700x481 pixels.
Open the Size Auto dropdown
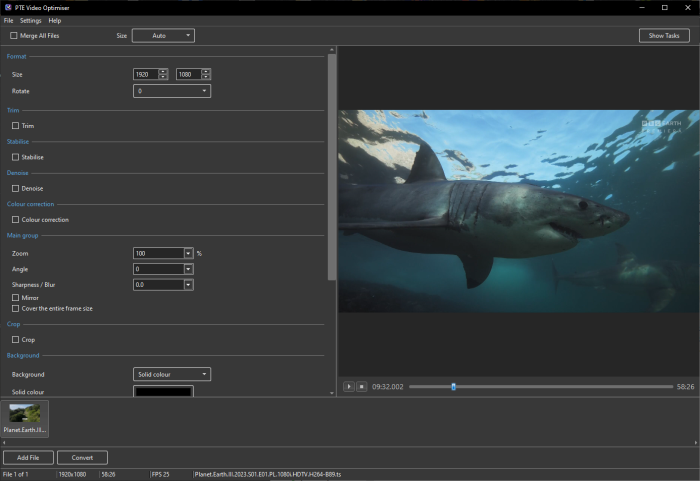point(163,35)
